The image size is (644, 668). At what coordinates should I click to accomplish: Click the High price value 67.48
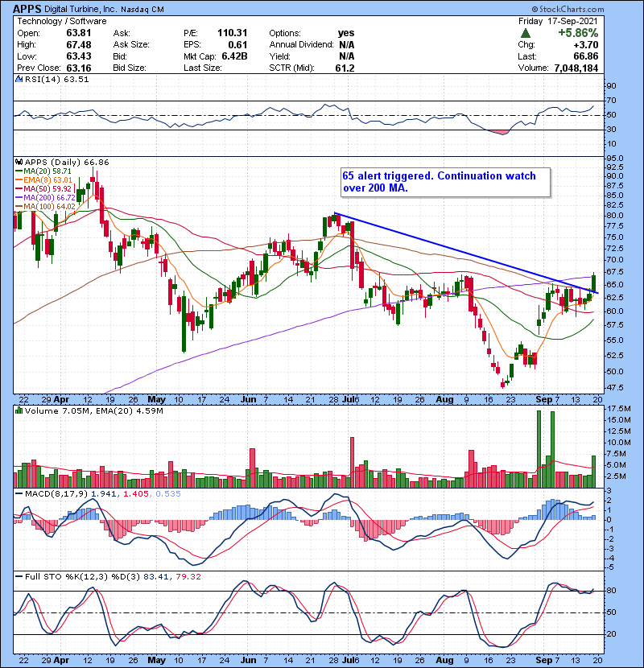[x=78, y=44]
